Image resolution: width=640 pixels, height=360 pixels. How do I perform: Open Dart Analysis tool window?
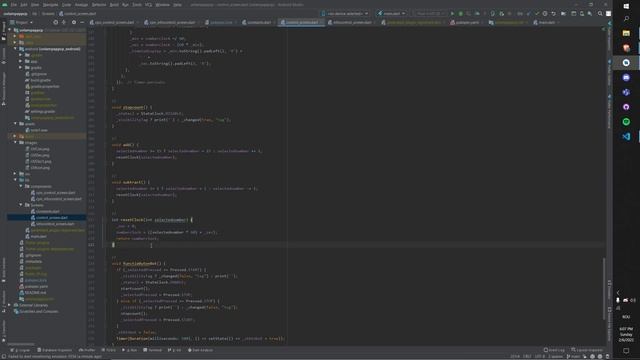[200, 350]
